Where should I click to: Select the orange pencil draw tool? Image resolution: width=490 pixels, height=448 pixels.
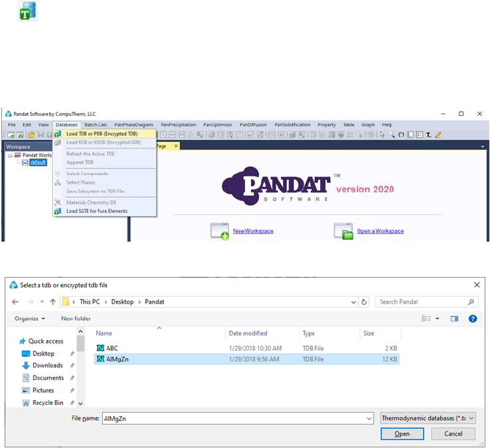click(x=438, y=134)
